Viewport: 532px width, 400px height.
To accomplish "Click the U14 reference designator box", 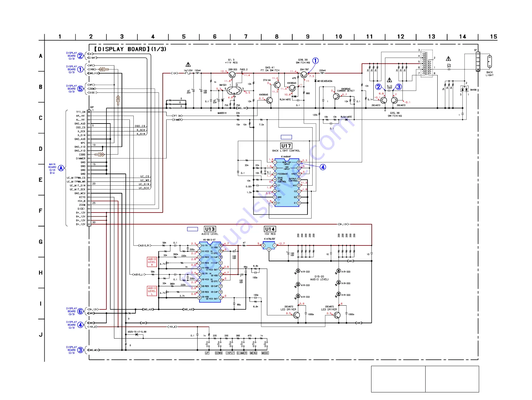I will coord(270,229).
